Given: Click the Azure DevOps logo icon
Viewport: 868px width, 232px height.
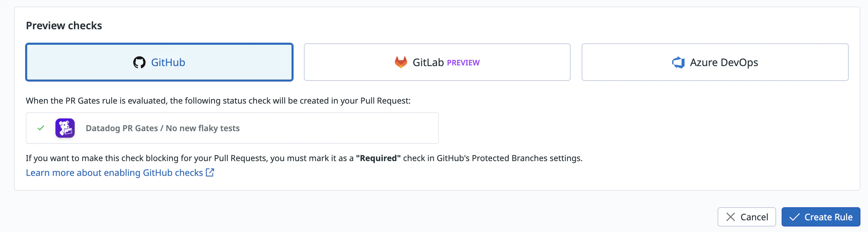Looking at the screenshot, I should (678, 62).
